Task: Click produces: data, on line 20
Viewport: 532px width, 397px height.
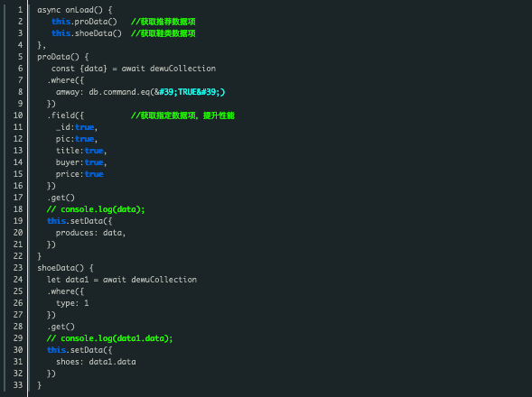Action: point(91,233)
